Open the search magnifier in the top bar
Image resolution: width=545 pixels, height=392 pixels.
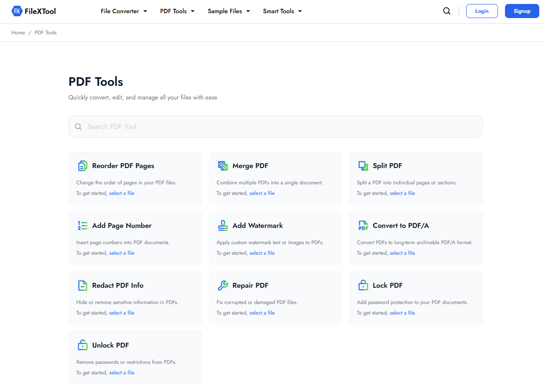pos(446,11)
